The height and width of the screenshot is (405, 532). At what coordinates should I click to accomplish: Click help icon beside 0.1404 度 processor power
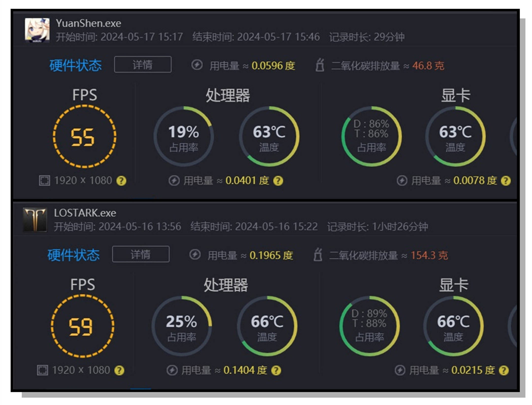[x=276, y=371]
